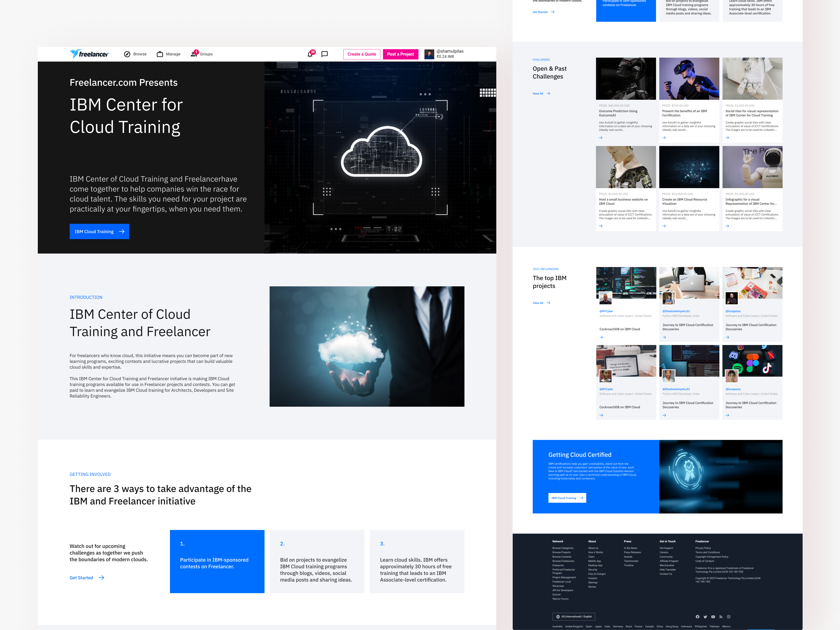
Task: Click Manage menu label in header
Action: (173, 54)
